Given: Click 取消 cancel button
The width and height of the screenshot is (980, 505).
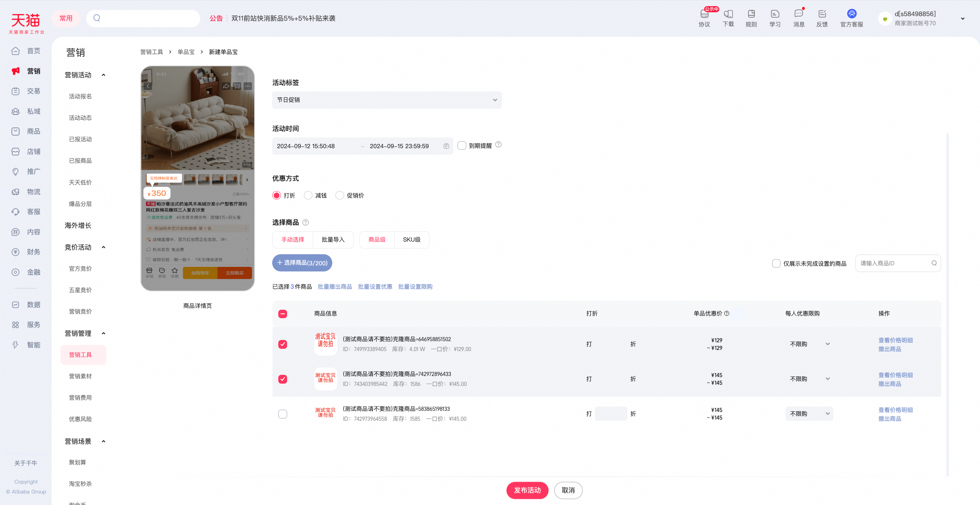Looking at the screenshot, I should coord(568,490).
